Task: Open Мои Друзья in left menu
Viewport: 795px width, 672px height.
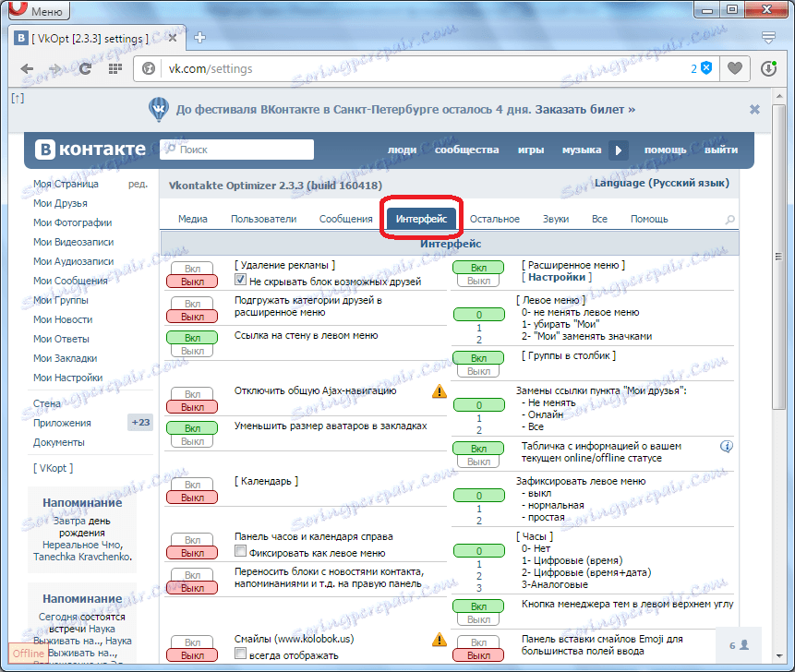Action: tap(60, 203)
